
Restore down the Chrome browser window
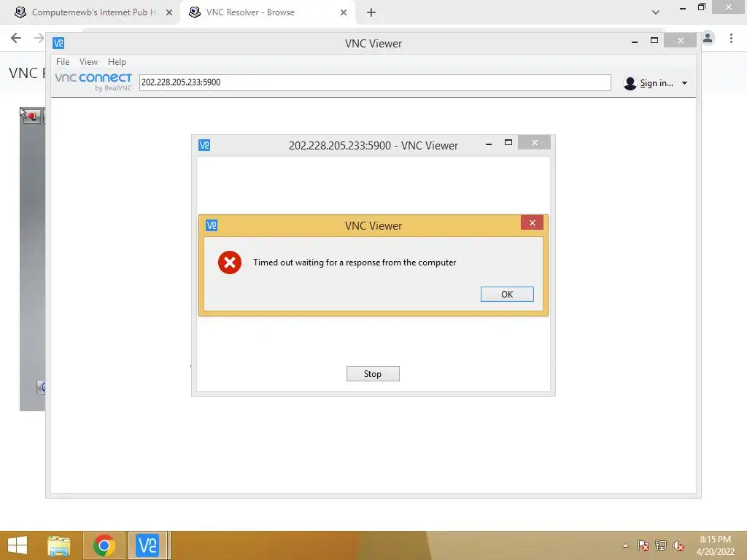click(x=701, y=7)
